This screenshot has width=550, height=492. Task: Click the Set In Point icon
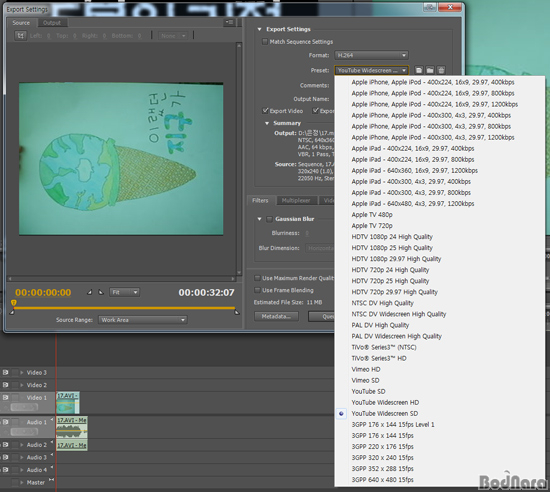pyautogui.click(x=89, y=292)
